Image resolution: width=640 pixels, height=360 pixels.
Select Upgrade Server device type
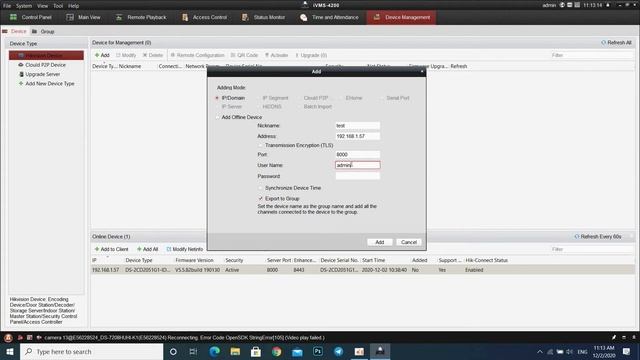point(42,74)
